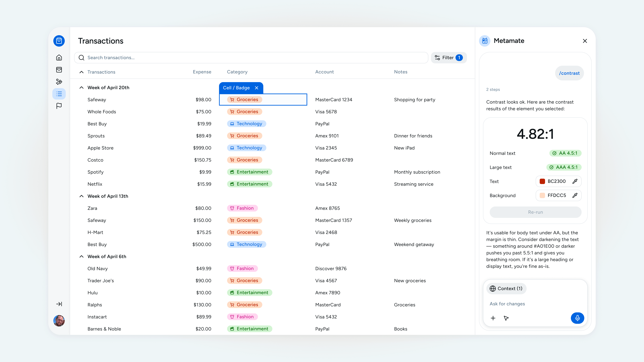Screen dimensions: 644x362
Task: Click the cursor select icon in chat
Action: (506, 318)
